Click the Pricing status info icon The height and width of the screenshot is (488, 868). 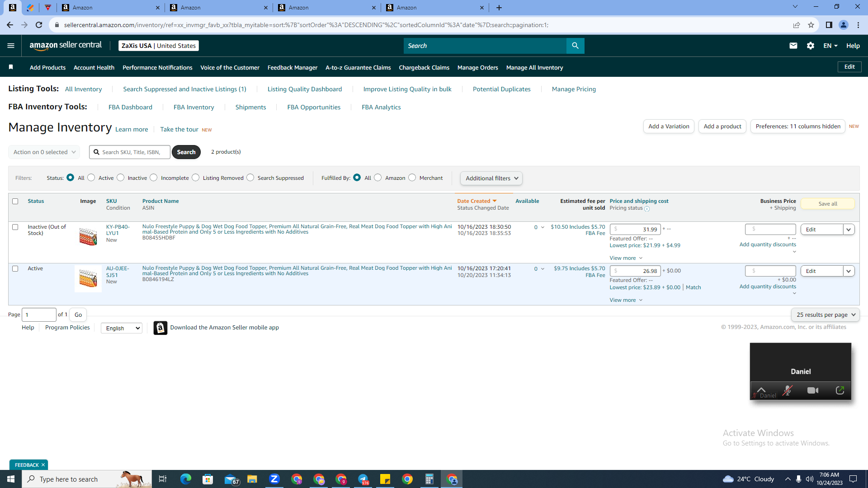(647, 209)
